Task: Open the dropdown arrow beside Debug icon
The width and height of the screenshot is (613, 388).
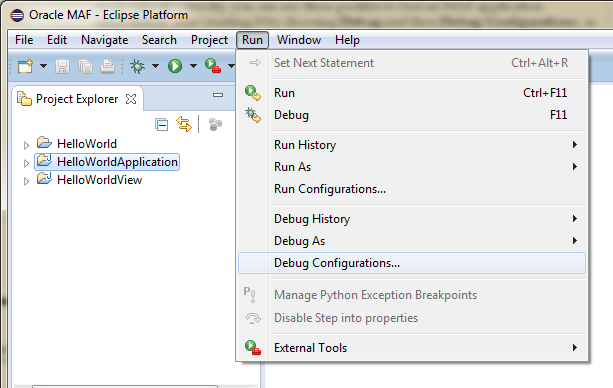Action: [155, 66]
